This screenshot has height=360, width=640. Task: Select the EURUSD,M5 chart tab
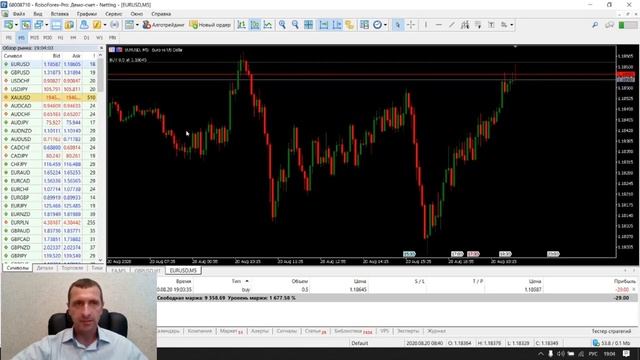[x=183, y=271]
